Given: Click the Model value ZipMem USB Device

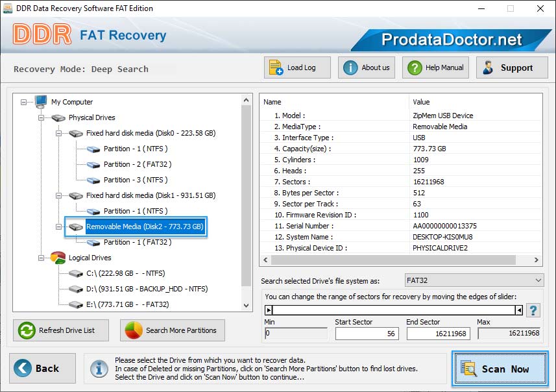Looking at the screenshot, I should 442,116.
